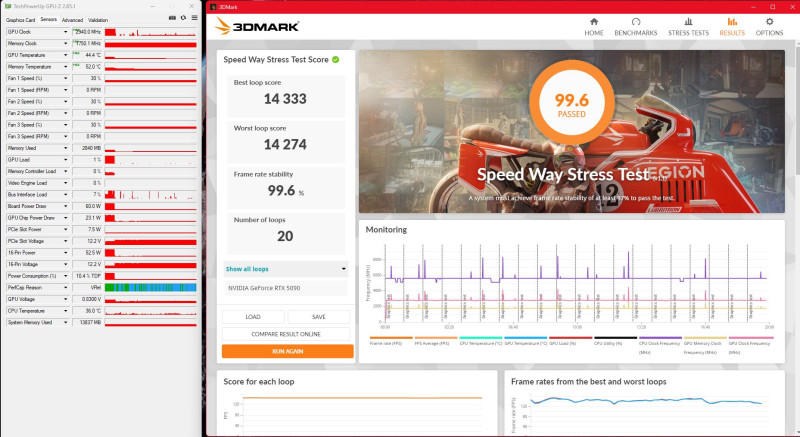The image size is (800, 437).
Task: Open the Validation tab in GPU-Z
Action: [x=98, y=20]
